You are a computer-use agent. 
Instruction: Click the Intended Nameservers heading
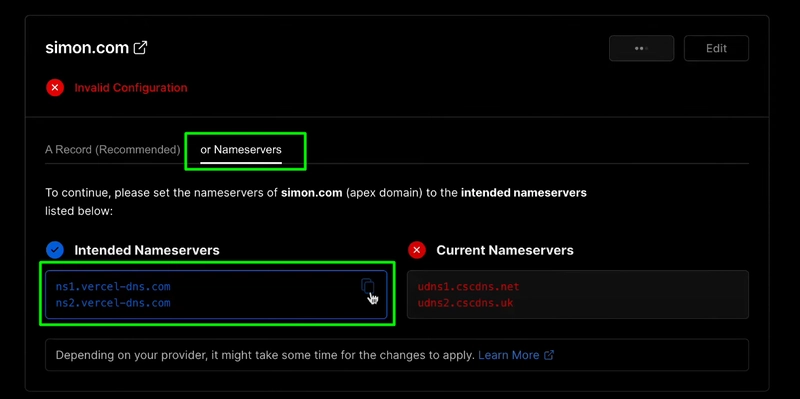pos(147,250)
